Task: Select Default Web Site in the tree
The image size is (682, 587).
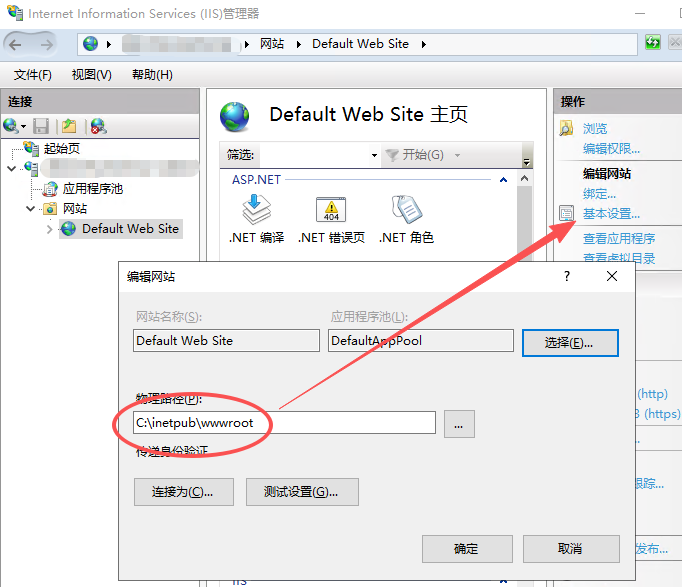Action: [x=130, y=229]
